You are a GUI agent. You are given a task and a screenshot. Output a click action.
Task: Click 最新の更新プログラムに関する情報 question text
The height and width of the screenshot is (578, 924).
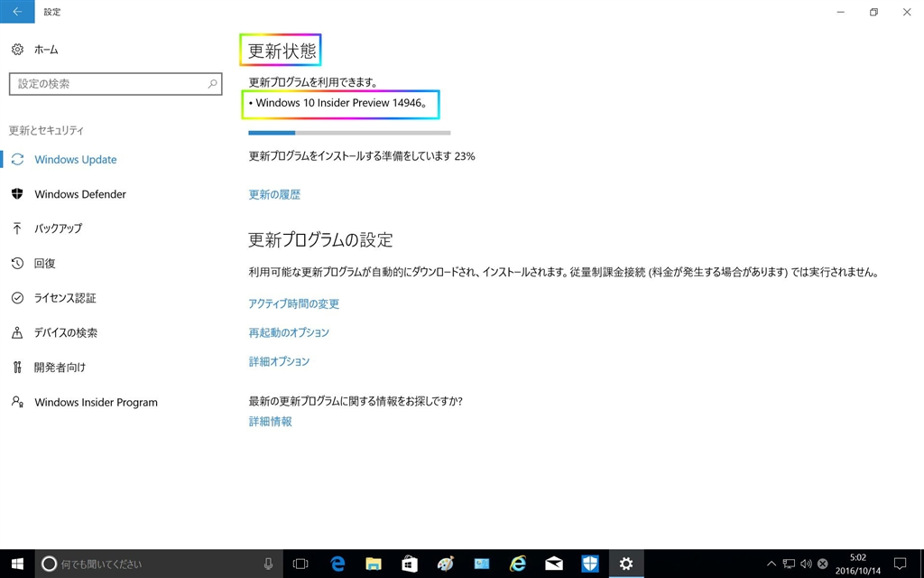pyautogui.click(x=356, y=401)
